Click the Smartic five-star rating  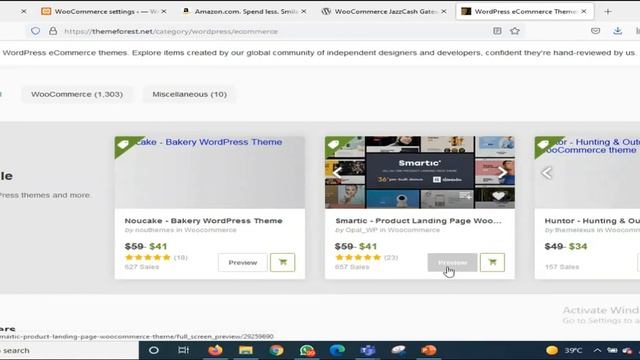tap(358, 258)
